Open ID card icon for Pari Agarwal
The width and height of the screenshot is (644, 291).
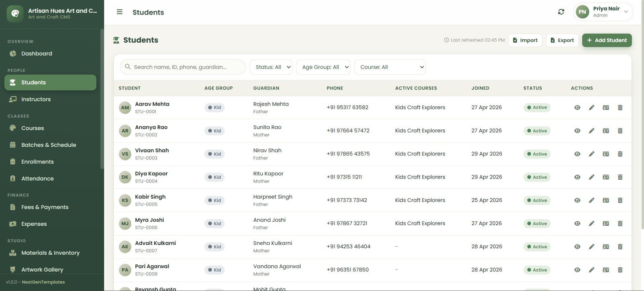(606, 270)
